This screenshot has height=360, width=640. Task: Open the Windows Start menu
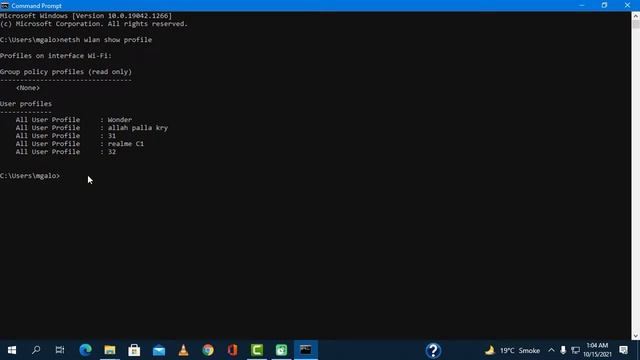pos(12,350)
